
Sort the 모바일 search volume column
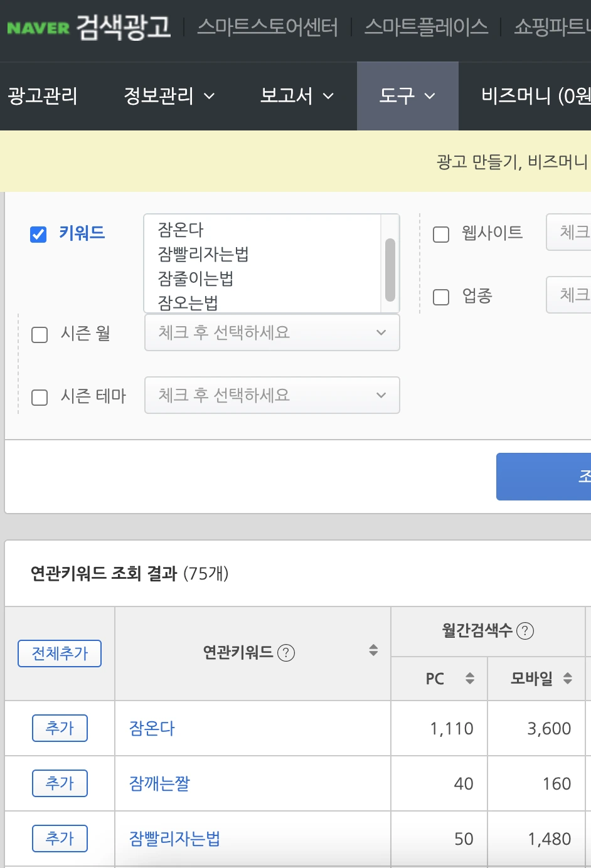point(568,678)
